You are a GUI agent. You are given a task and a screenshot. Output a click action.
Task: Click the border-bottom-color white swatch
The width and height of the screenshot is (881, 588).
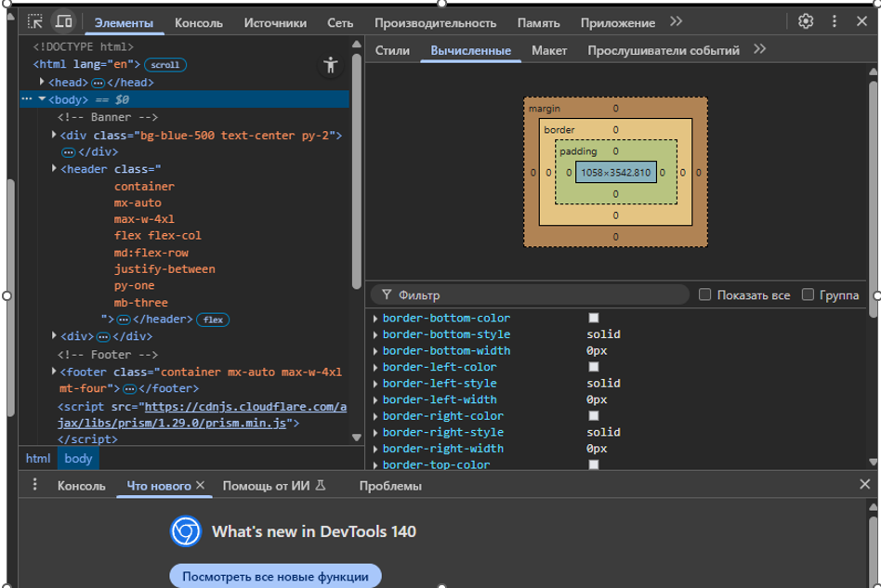(x=594, y=318)
